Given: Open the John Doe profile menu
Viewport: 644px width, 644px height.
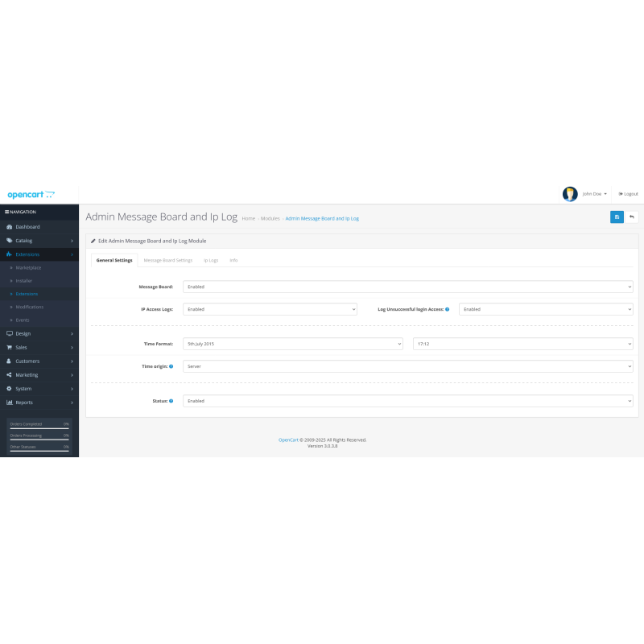Looking at the screenshot, I should point(592,193).
